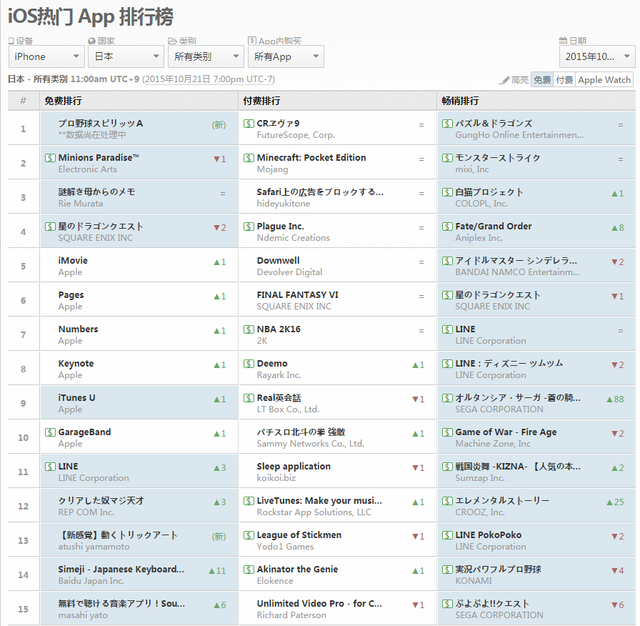Click in-app purchase icon beside NBA 2K16

[x=249, y=329]
